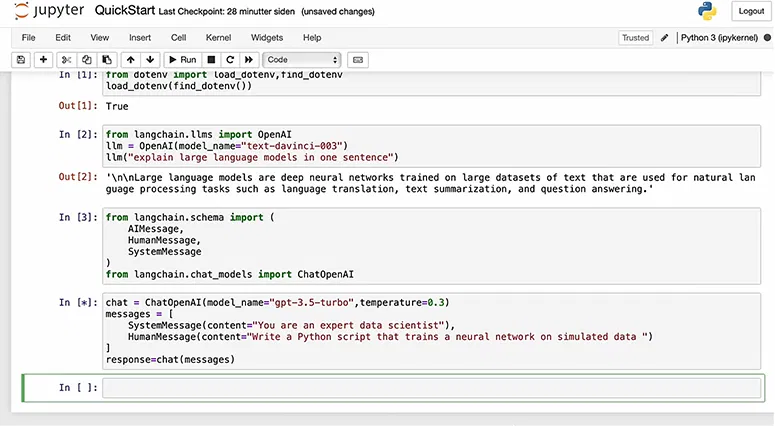Open the Kernel menu
Image resolution: width=775 pixels, height=426 pixels.
[218, 38]
